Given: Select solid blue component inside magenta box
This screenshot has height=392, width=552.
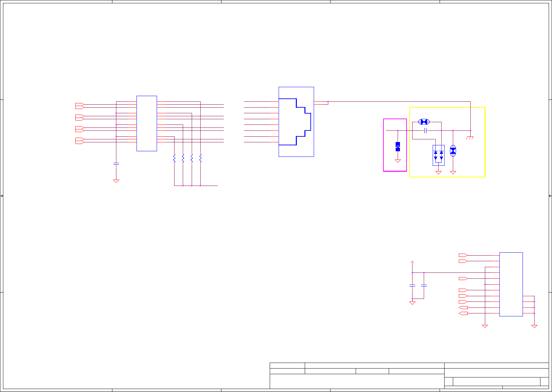Looking at the screenshot, I should pyautogui.click(x=398, y=147).
